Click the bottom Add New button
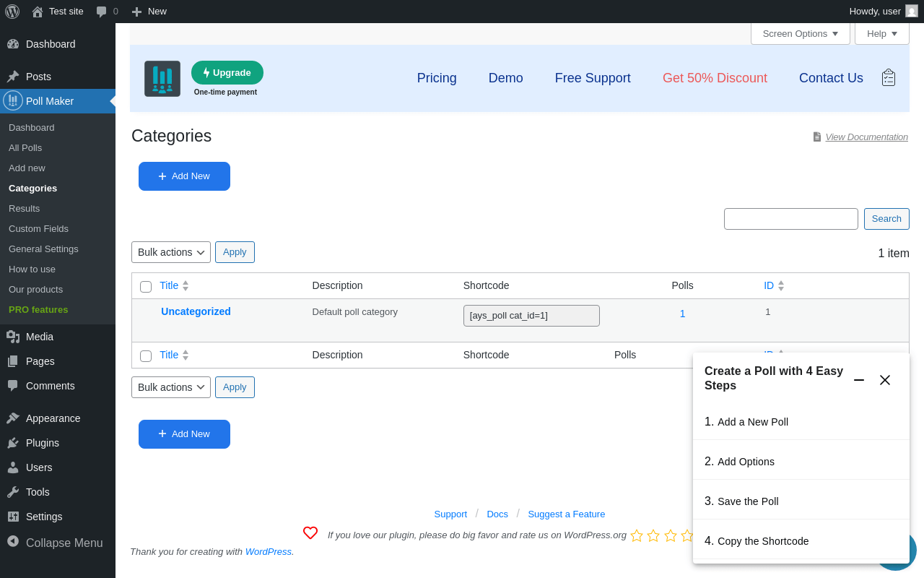Screen dimensions: 924x578 pyautogui.click(x=184, y=434)
